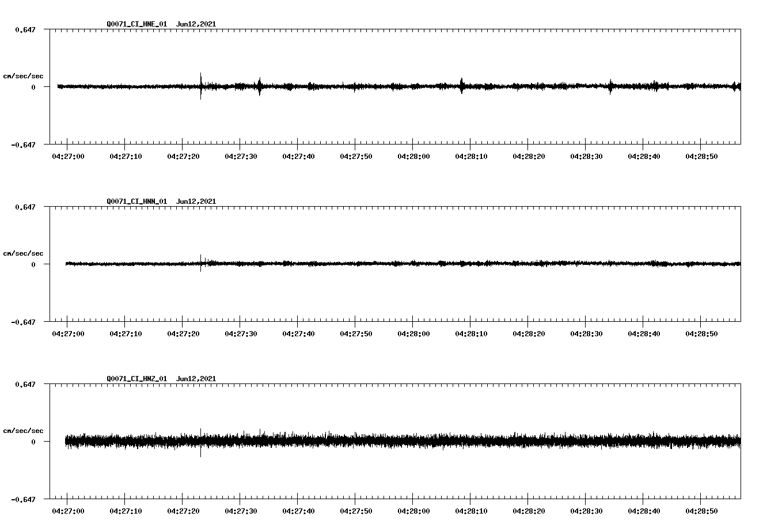Click the 0.647 upper limit on HNE plot
This screenshot has height=532, width=782.
click(25, 29)
